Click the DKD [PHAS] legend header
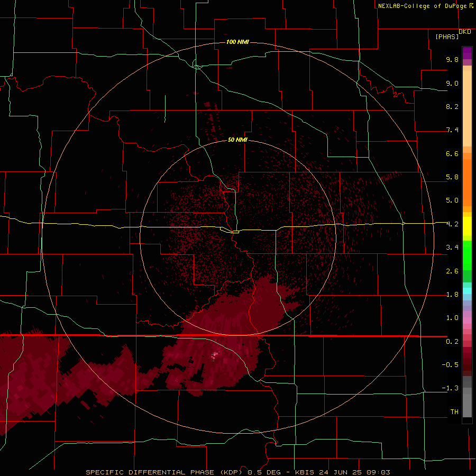Screen dimensions: 476x476 pyautogui.click(x=453, y=34)
